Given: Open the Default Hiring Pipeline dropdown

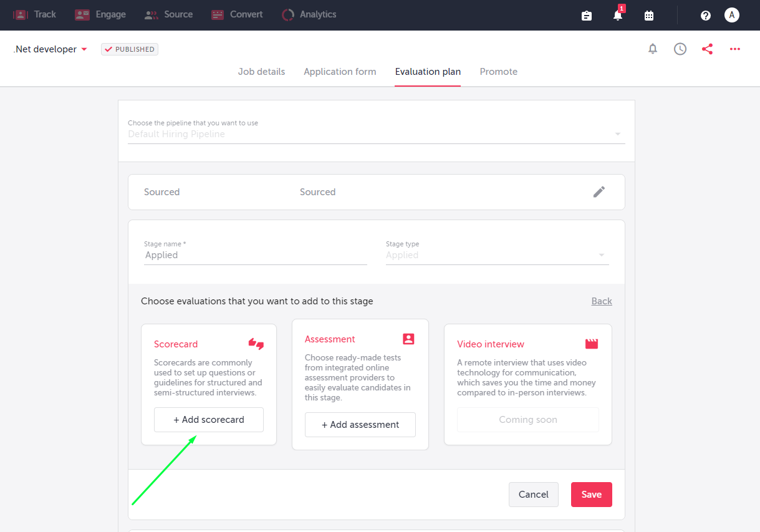Looking at the screenshot, I should [x=617, y=133].
